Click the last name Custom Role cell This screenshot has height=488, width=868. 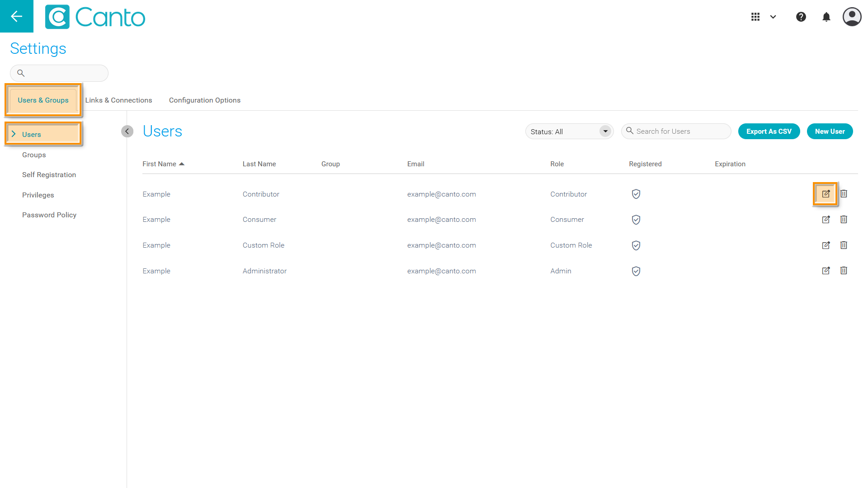point(264,245)
